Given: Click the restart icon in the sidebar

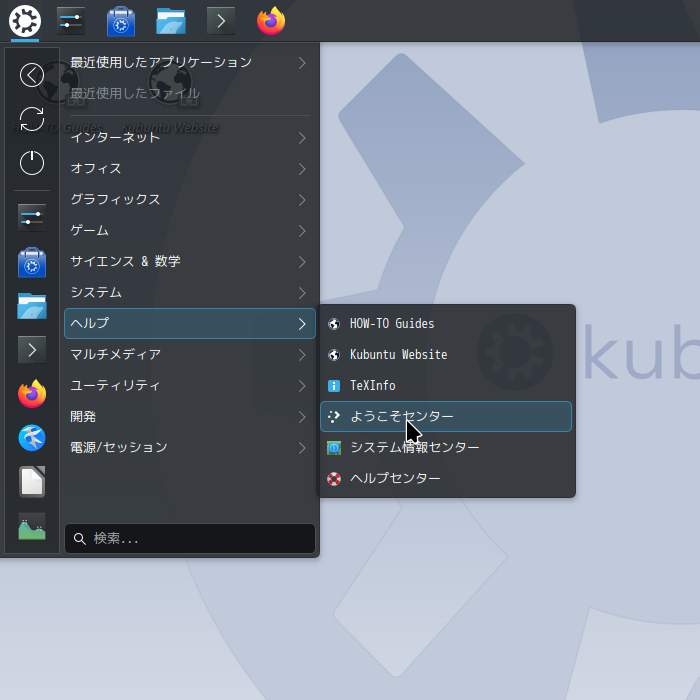Looking at the screenshot, I should pyautogui.click(x=32, y=119).
